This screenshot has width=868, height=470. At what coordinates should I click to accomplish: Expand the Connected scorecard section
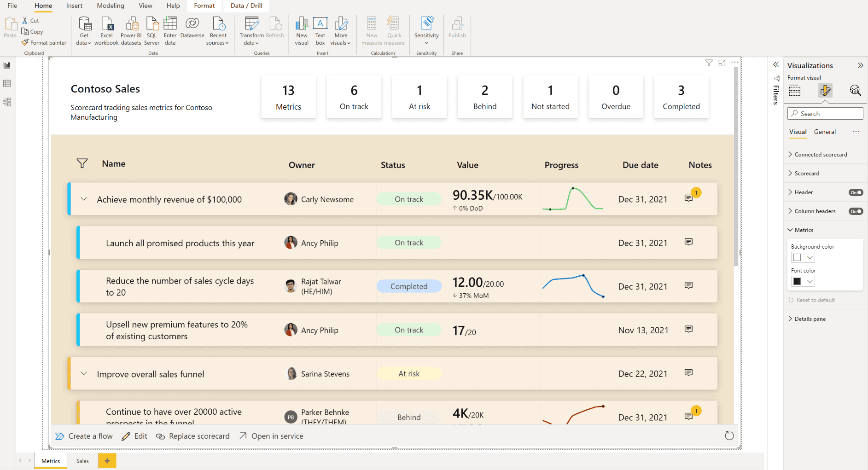821,155
